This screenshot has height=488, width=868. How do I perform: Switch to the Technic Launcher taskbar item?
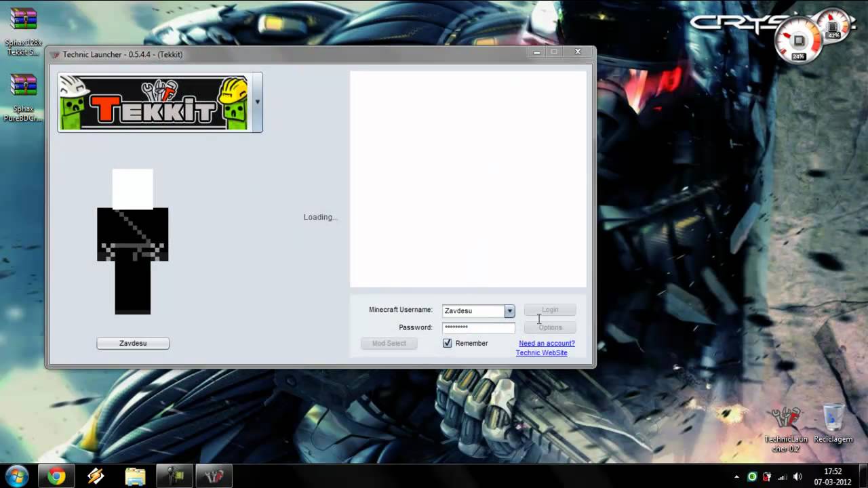(214, 476)
